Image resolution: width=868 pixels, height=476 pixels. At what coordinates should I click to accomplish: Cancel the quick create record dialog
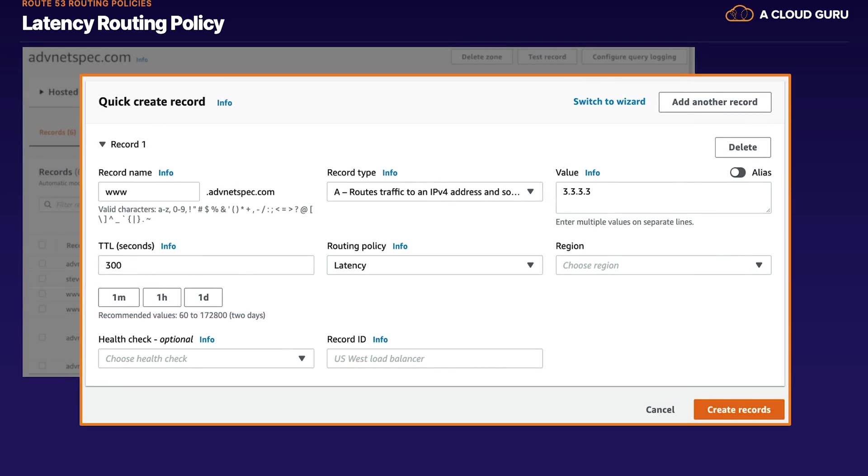(660, 409)
